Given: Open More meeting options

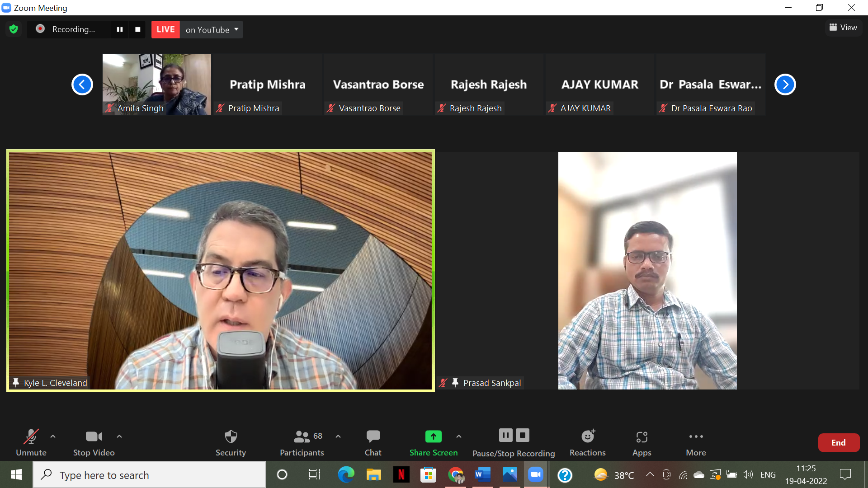Looking at the screenshot, I should 696,442.
